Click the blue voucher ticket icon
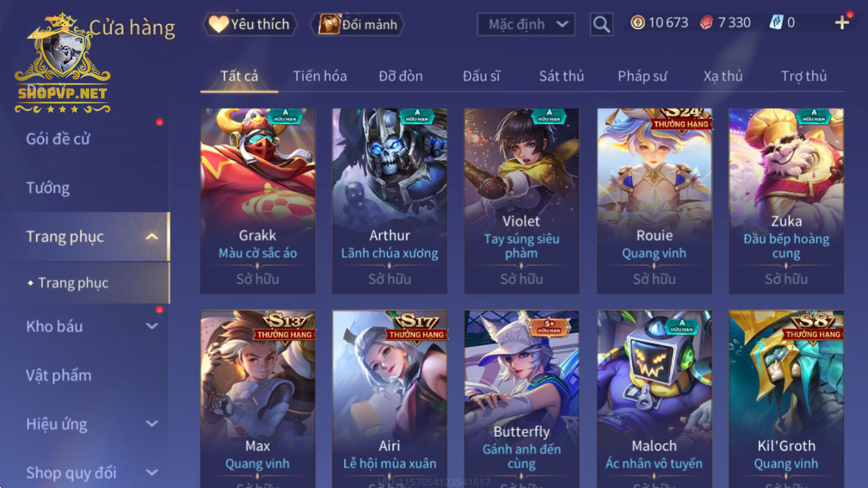Image resolution: width=868 pixels, height=488 pixels. click(776, 23)
